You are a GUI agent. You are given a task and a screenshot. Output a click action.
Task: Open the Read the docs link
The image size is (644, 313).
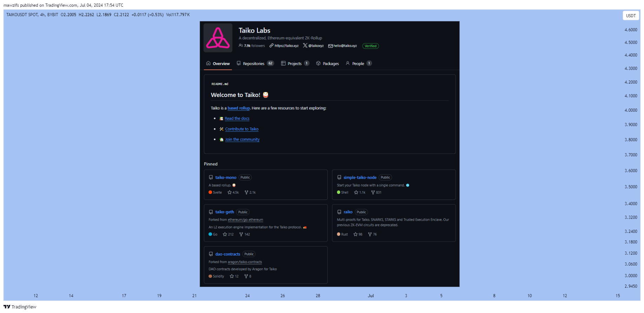coord(237,118)
